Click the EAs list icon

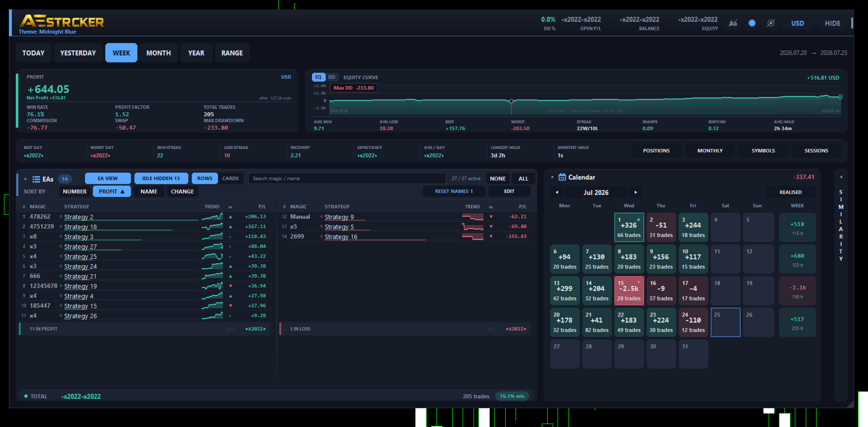[x=36, y=179]
